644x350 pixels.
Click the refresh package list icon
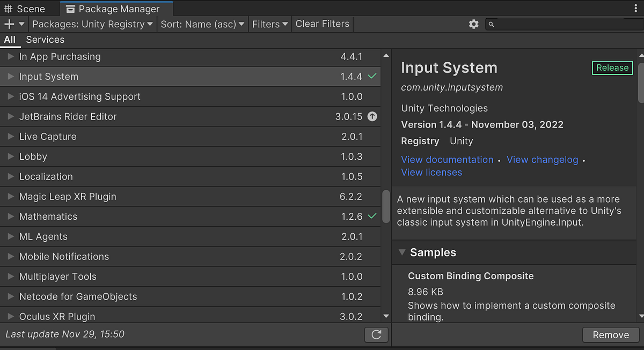(x=376, y=334)
